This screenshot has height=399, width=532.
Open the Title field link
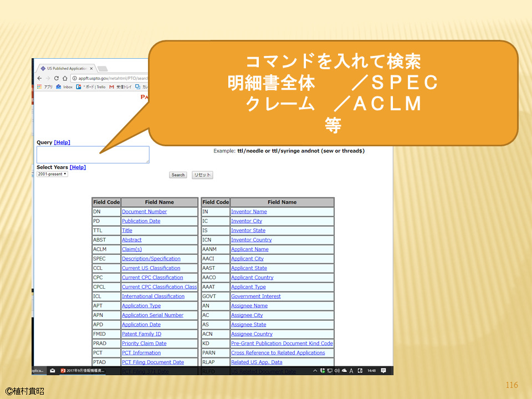[127, 231]
